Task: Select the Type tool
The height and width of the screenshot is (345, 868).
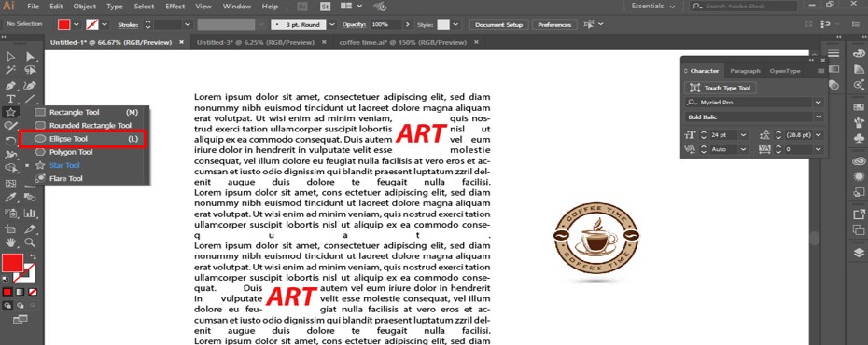Action: tap(10, 99)
